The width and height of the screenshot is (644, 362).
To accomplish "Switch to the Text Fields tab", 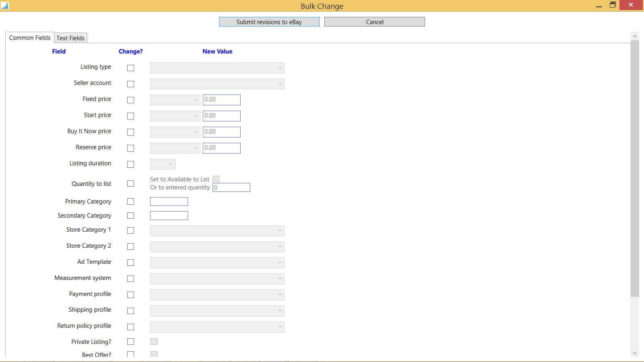I will click(70, 38).
